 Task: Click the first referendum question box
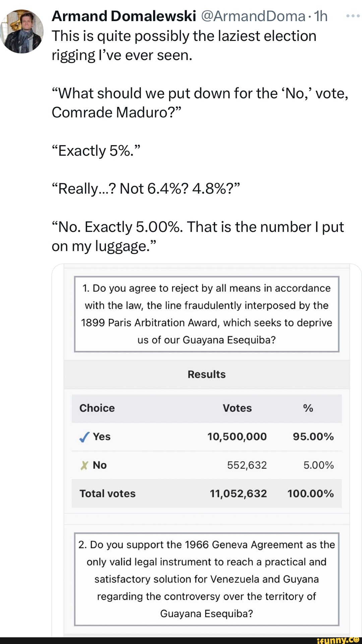coord(206,314)
